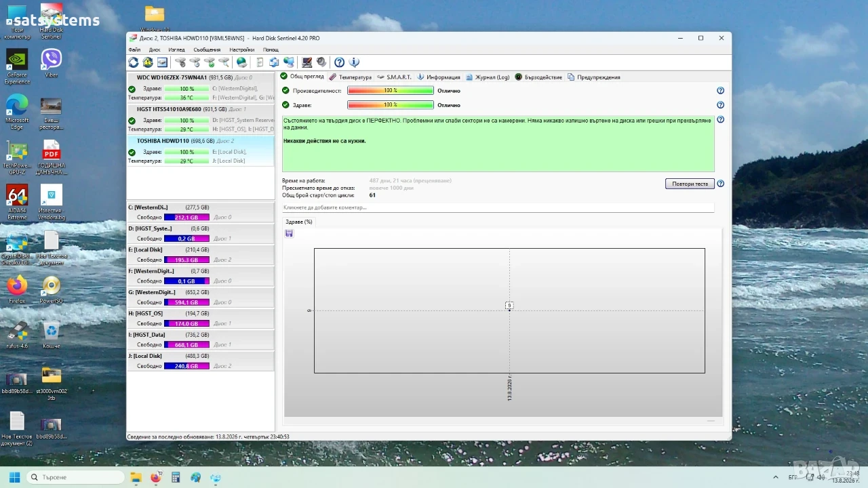
Task: Click help icon beside Здраве rating
Action: point(720,105)
